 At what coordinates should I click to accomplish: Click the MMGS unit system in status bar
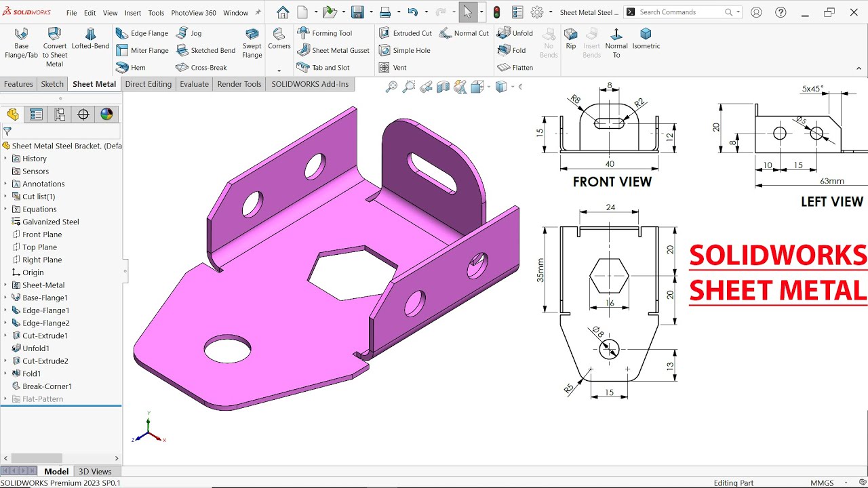(x=822, y=483)
